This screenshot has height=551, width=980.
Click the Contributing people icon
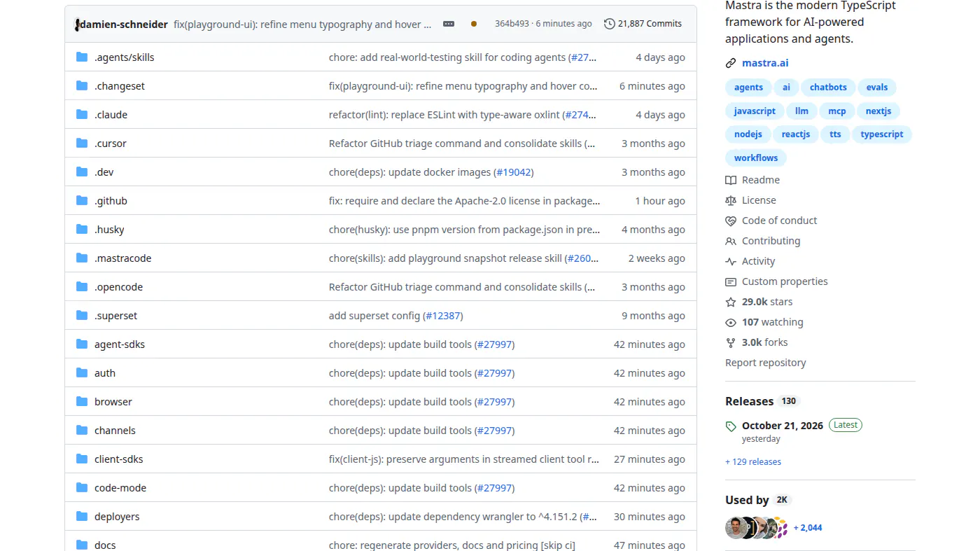731,241
